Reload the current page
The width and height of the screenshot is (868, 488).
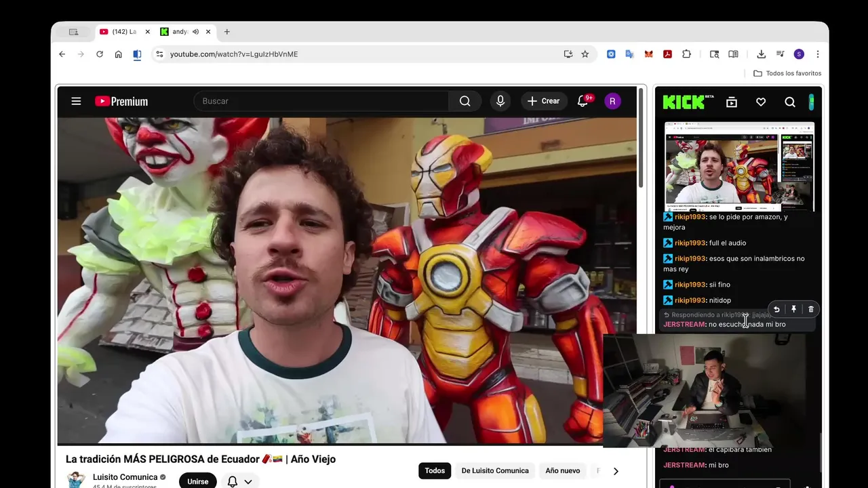pyautogui.click(x=100, y=54)
